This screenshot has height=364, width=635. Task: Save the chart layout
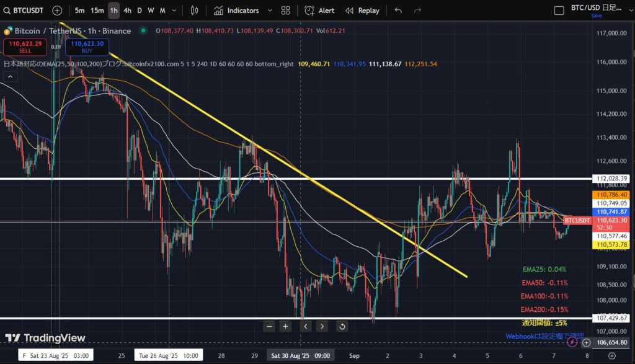click(x=596, y=16)
